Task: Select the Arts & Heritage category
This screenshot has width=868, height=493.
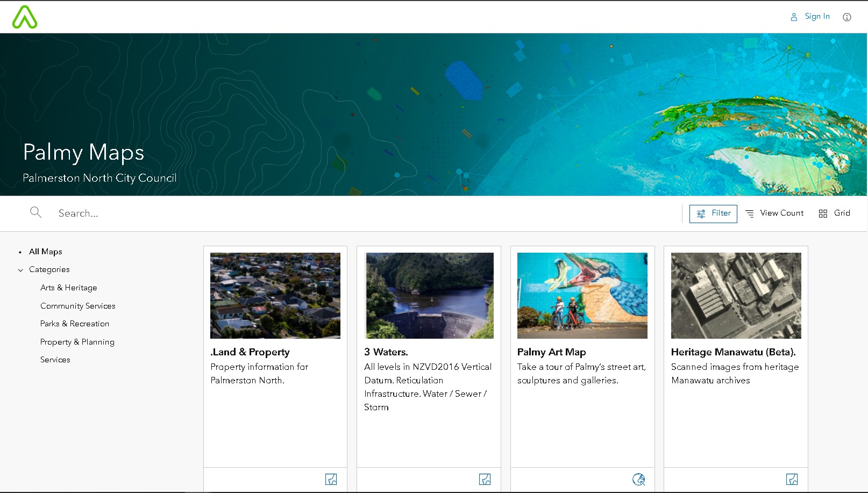Action: point(69,288)
